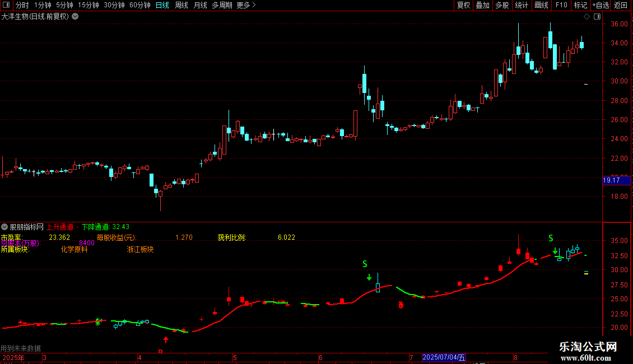Viewport: 633px width, 364px height.
Task: Open the 多周期 multi-period view
Action: pos(222,5)
